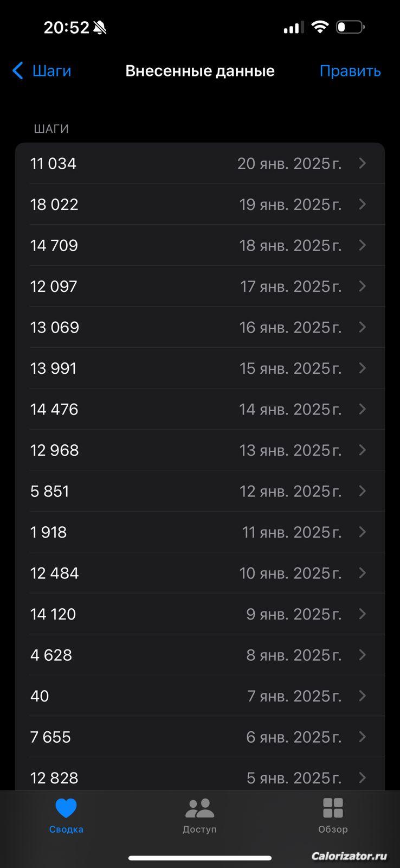Open chevron for 19 янв. 2025 entry
400x868 pixels.
click(x=363, y=205)
